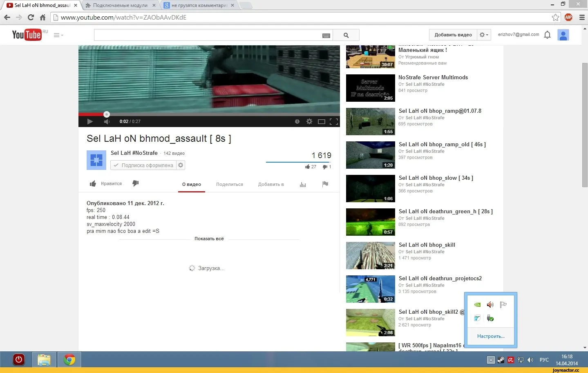The image size is (588, 373).
Task: Switch to не грузятся комментарии tab
Action: point(199,5)
